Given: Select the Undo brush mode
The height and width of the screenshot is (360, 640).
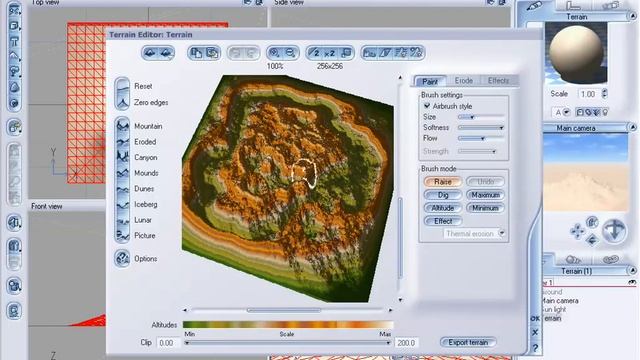Looking at the screenshot, I should click(485, 182).
